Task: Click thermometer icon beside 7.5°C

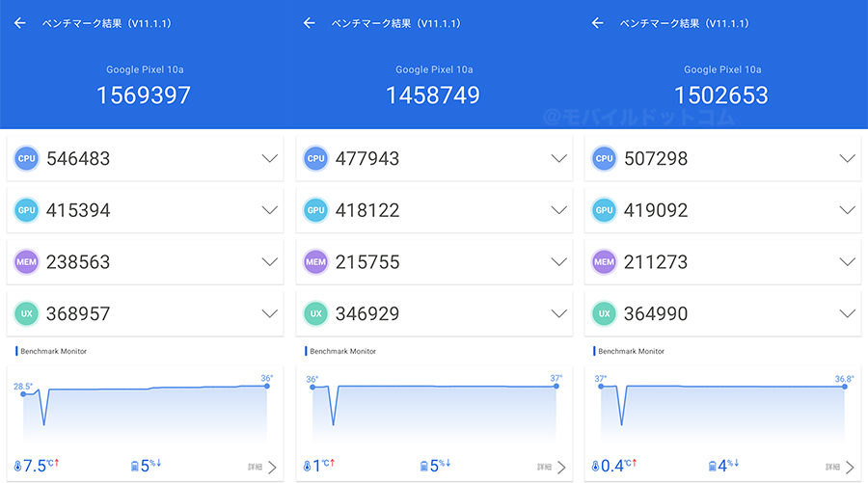Action: [x=17, y=467]
